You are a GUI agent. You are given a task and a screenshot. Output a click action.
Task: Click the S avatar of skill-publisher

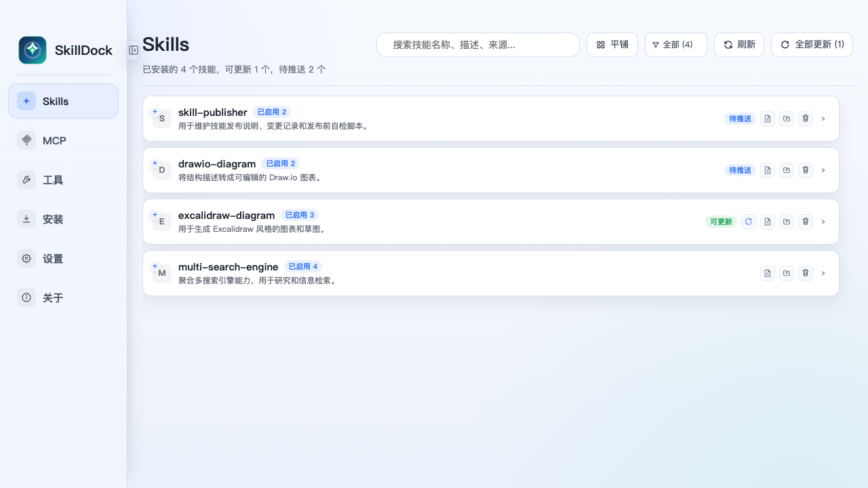[x=162, y=119]
